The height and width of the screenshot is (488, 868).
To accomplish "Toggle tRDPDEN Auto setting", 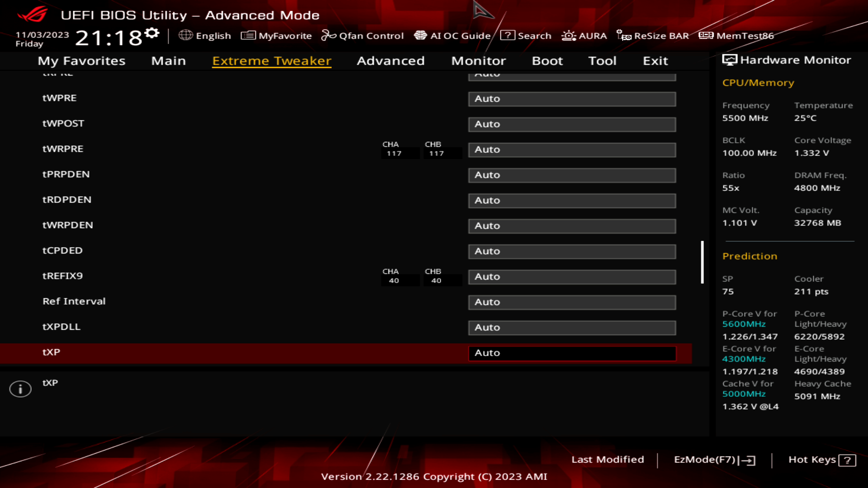I will pos(572,200).
